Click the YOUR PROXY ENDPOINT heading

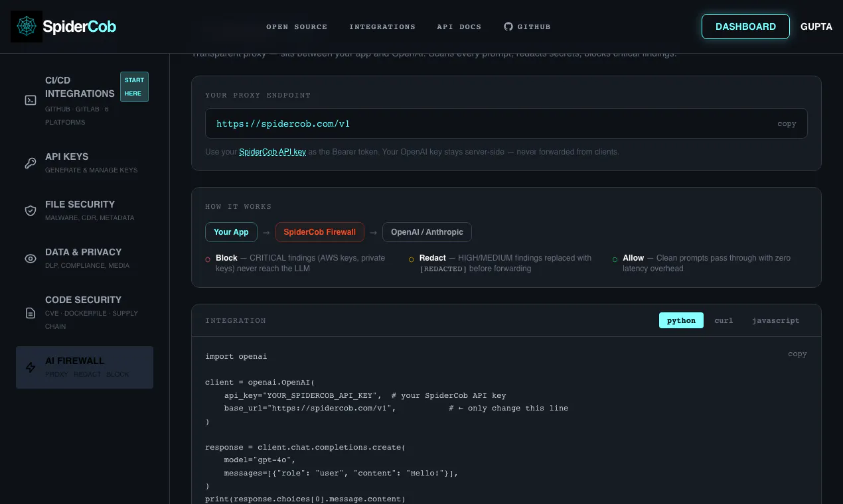tap(258, 95)
